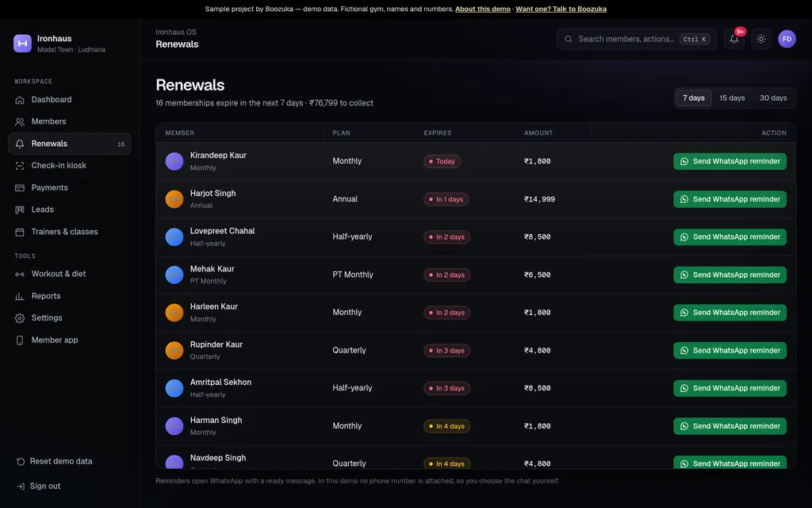Image resolution: width=812 pixels, height=508 pixels.
Task: Click the Renewals 16 count badge
Action: [121, 144]
